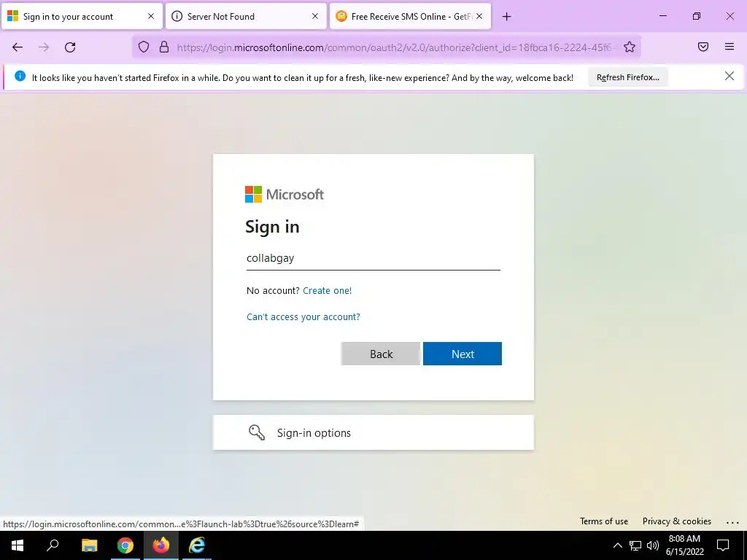Open File Explorer from the taskbar
This screenshot has width=747, height=560.
tap(89, 545)
